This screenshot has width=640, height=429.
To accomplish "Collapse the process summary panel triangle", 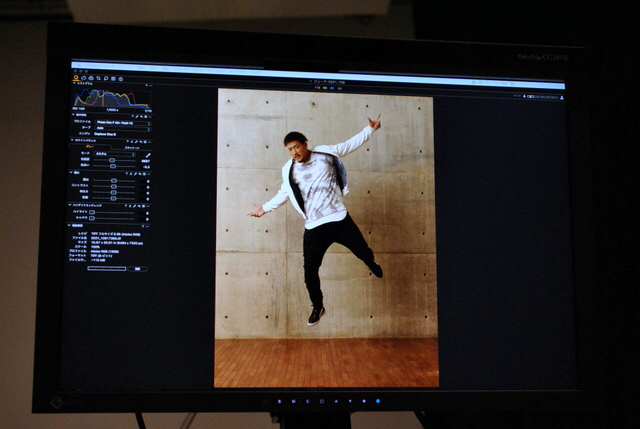I will 69,225.
